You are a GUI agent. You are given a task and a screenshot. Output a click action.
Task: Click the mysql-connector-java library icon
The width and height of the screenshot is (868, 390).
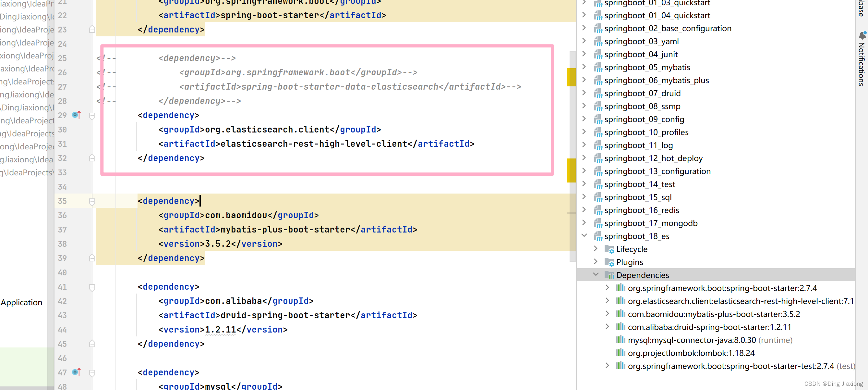tap(621, 339)
